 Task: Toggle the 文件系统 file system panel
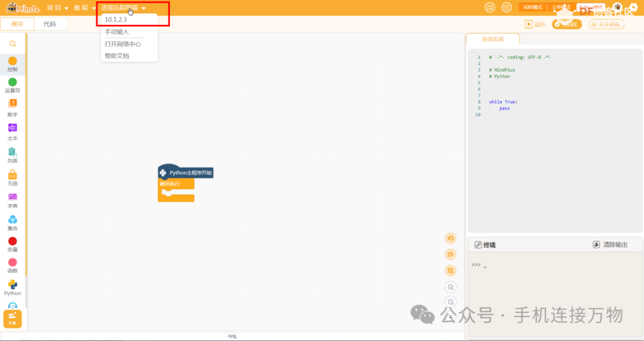[606, 24]
